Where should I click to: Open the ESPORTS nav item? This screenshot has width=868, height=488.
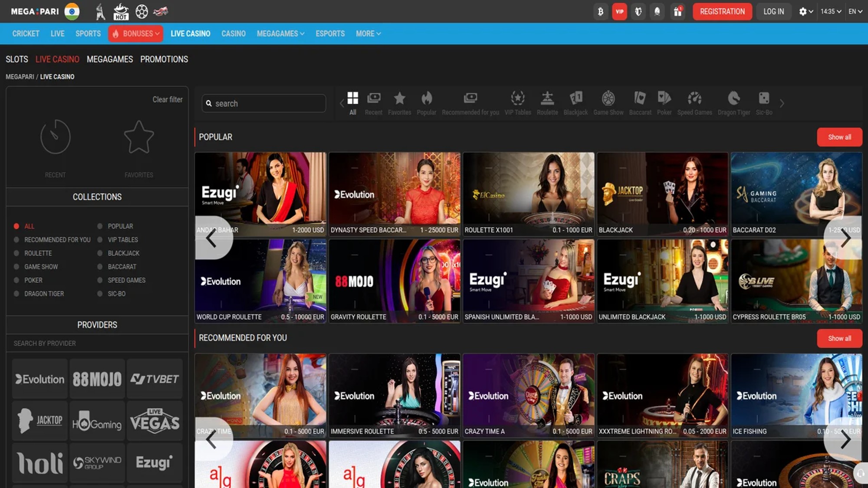(330, 33)
